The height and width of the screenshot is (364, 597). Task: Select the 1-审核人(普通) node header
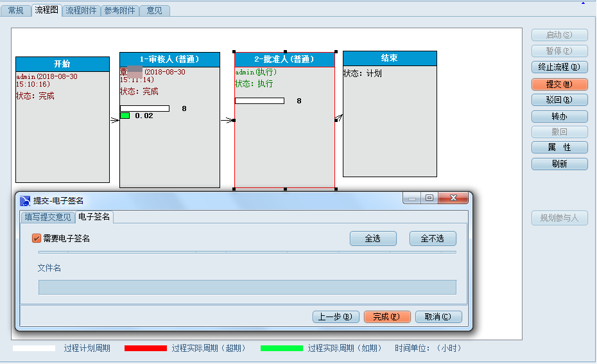pyautogui.click(x=170, y=60)
